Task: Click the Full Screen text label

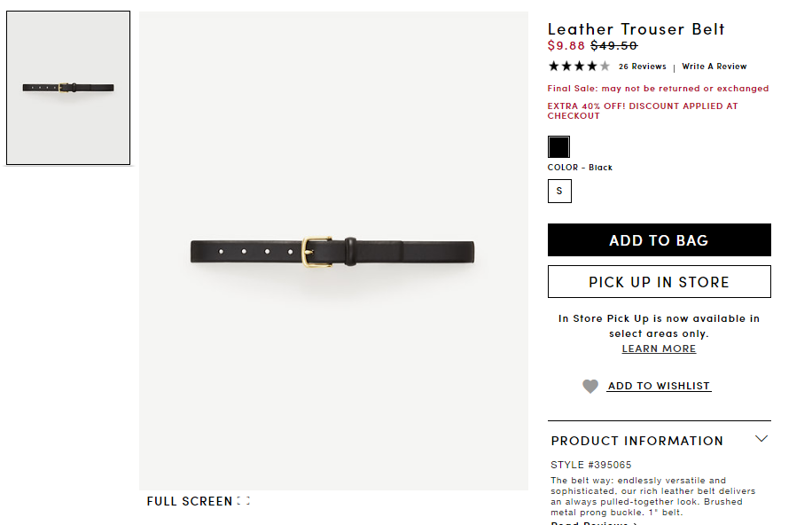Action: pos(190,501)
